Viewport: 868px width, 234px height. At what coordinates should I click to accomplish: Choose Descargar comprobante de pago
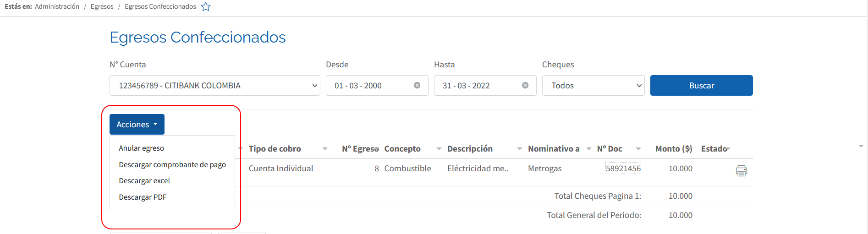tap(172, 164)
